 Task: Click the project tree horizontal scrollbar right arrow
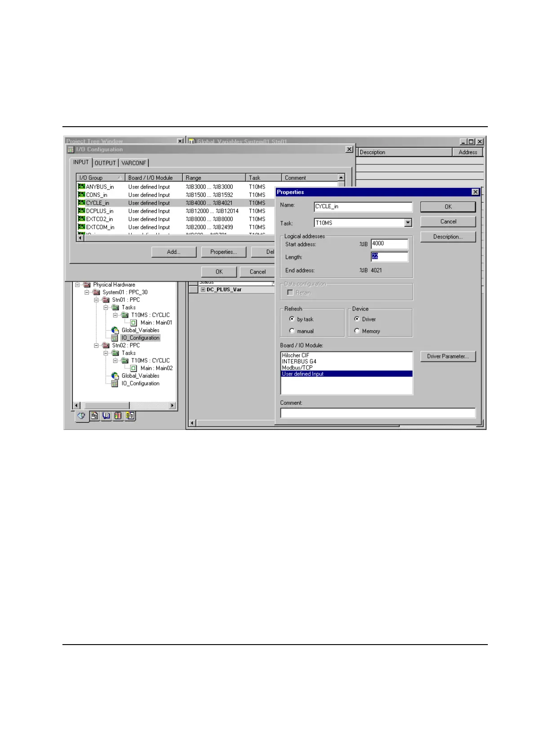[172, 405]
